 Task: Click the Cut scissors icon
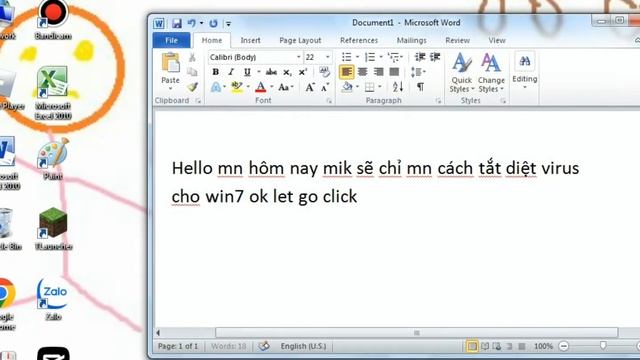click(x=192, y=58)
